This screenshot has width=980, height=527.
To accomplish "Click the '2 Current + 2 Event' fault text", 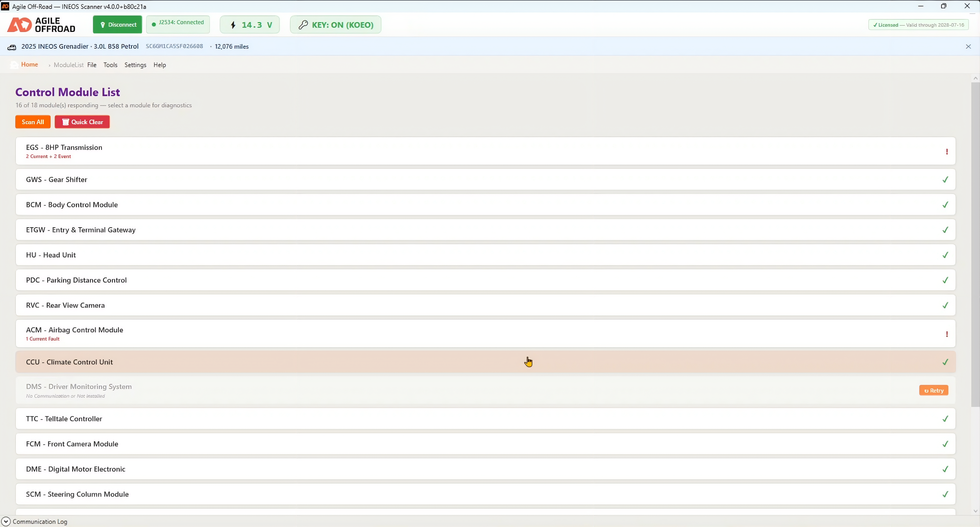I will pyautogui.click(x=48, y=156).
